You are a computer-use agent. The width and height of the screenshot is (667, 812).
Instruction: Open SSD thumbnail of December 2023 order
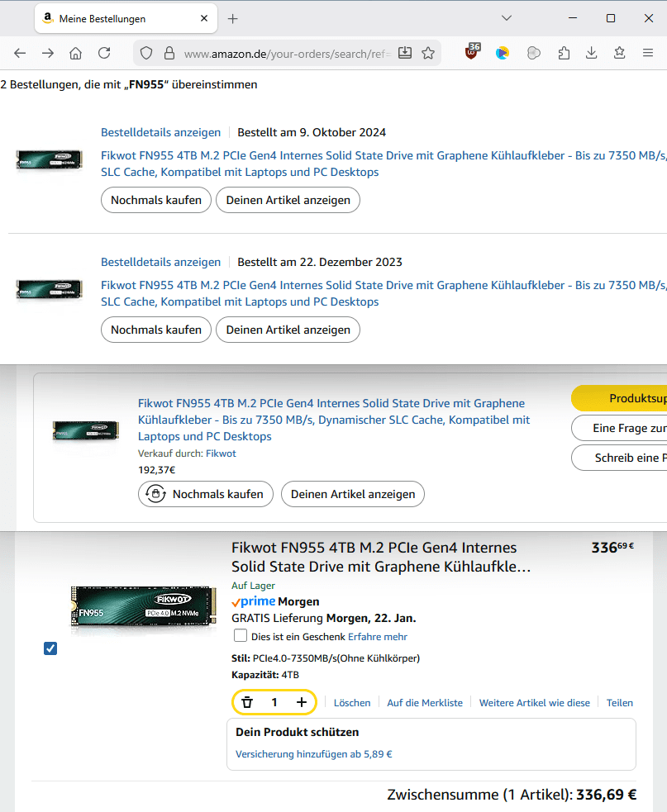pyautogui.click(x=50, y=289)
